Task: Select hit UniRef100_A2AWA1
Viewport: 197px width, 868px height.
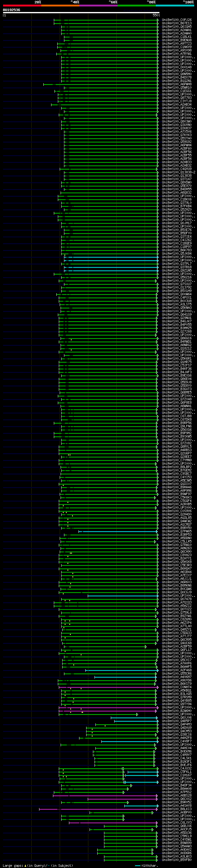Action: coord(176,30)
